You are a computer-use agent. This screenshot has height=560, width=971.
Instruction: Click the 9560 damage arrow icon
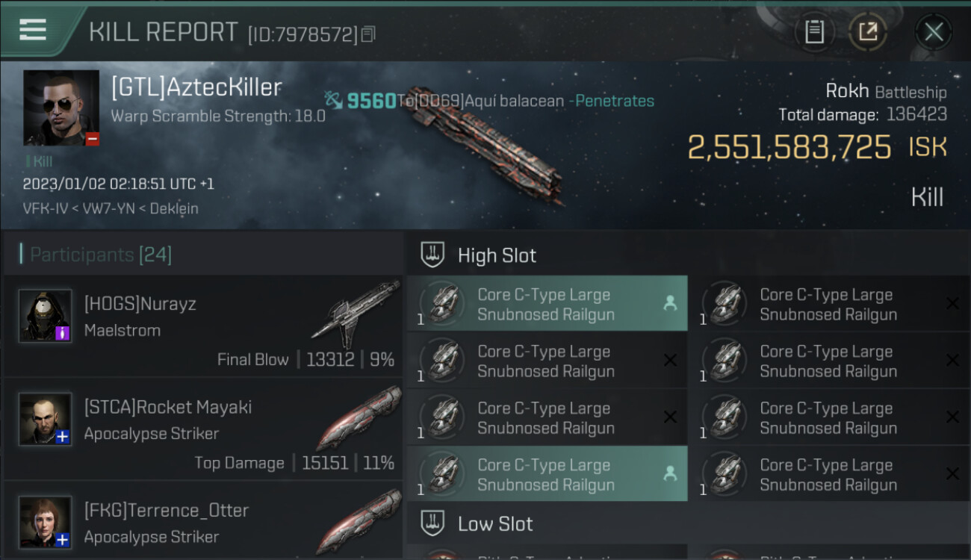click(x=333, y=100)
